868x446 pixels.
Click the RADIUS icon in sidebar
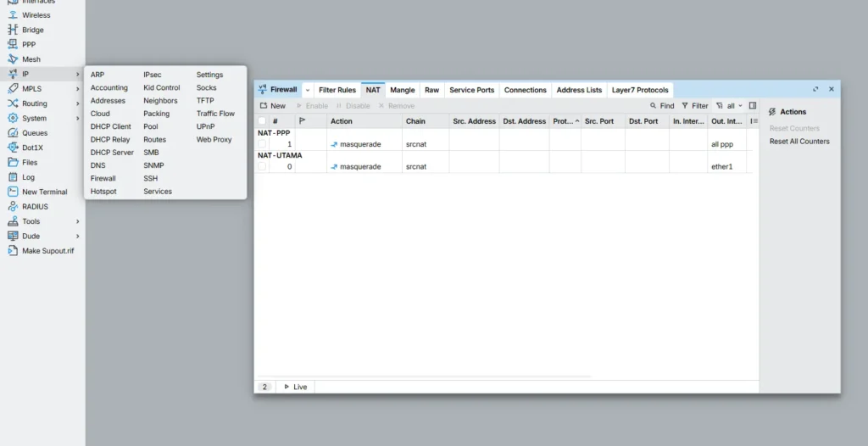[x=13, y=207]
